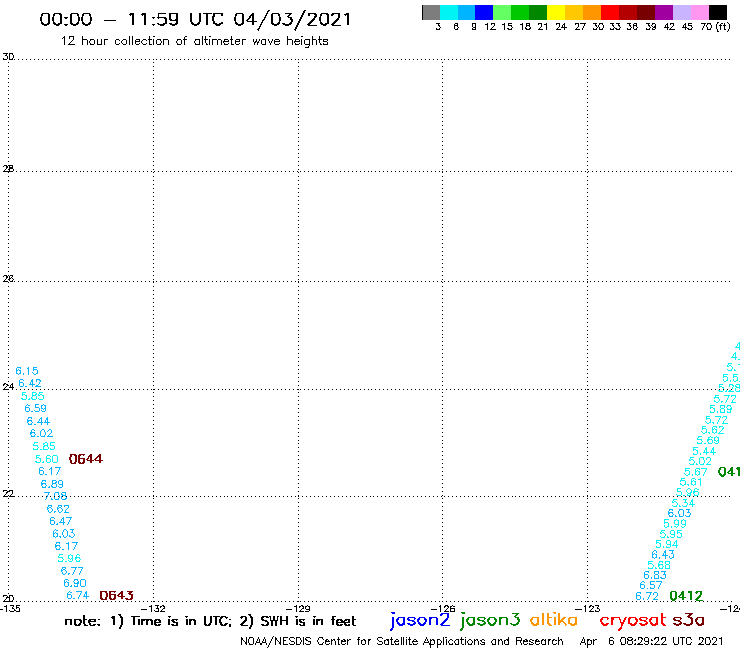Viewport: 740px width, 650px height.
Task: Click wave height value 6.74
Action: coord(78,596)
